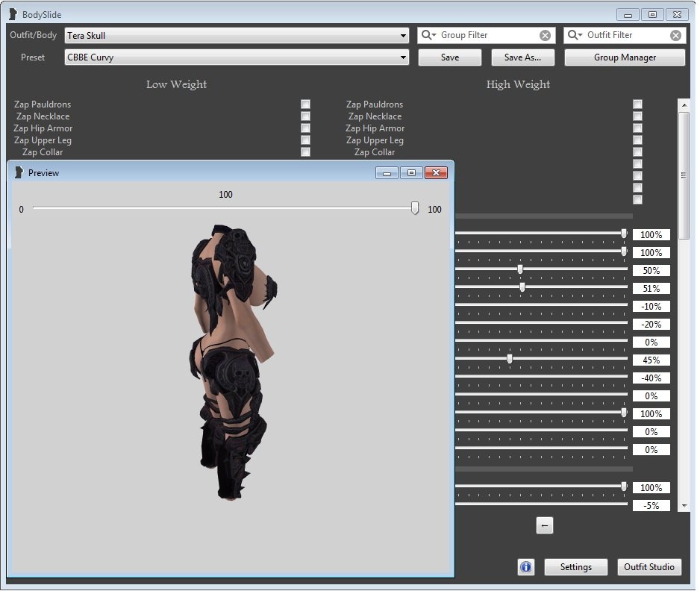700x591 pixels.
Task: Clear the Group Filter field
Action: point(545,35)
